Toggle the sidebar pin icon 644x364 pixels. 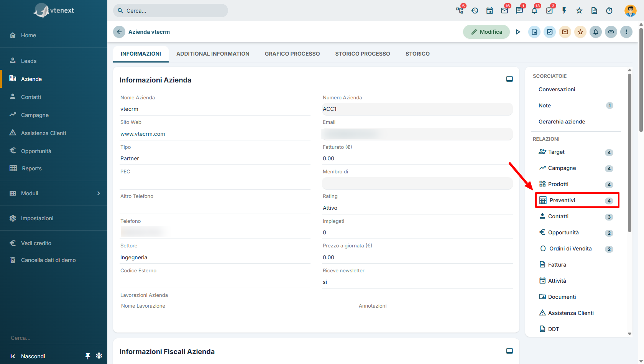(x=88, y=356)
